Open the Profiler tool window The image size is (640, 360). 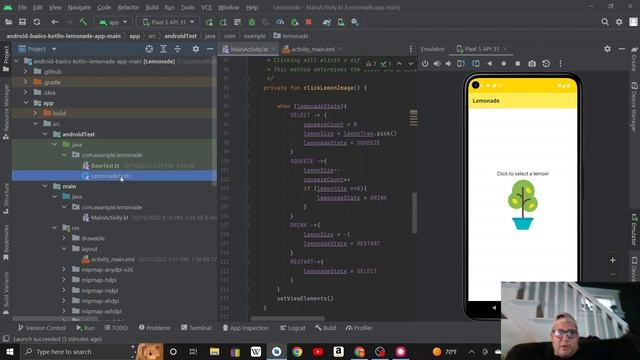pyautogui.click(x=359, y=328)
